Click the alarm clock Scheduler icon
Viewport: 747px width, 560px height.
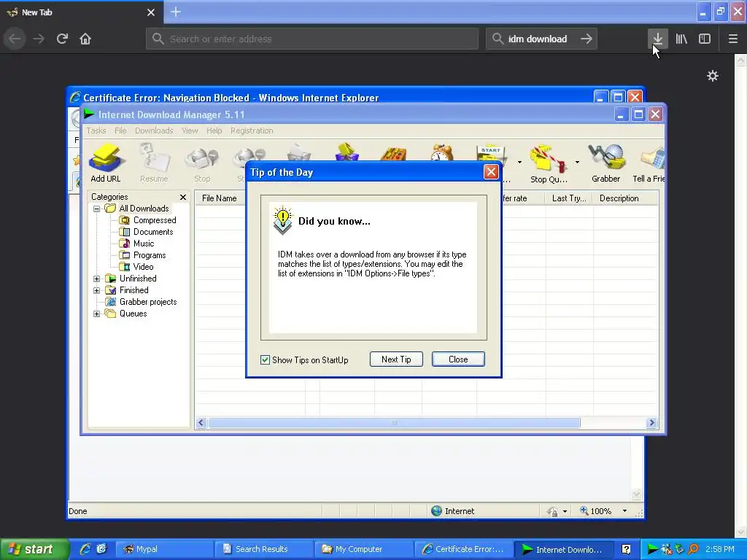pos(442,153)
